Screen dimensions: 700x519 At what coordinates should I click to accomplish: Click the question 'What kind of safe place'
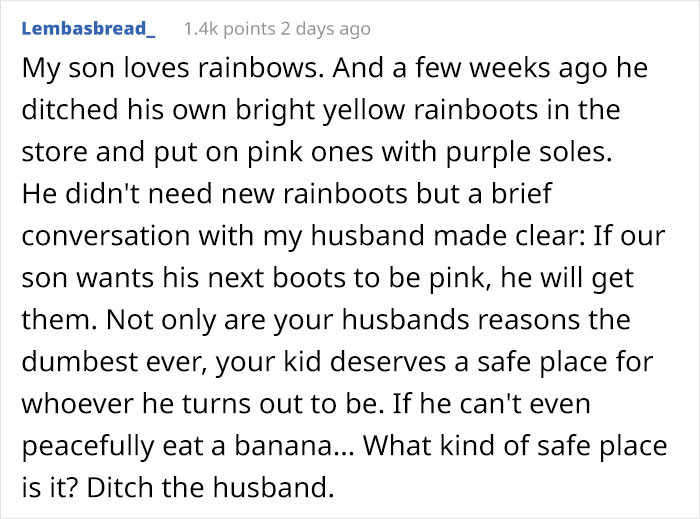click(x=515, y=445)
